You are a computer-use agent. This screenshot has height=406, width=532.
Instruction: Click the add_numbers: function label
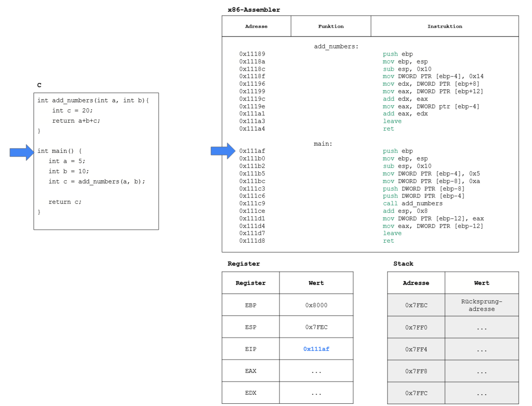pyautogui.click(x=336, y=46)
